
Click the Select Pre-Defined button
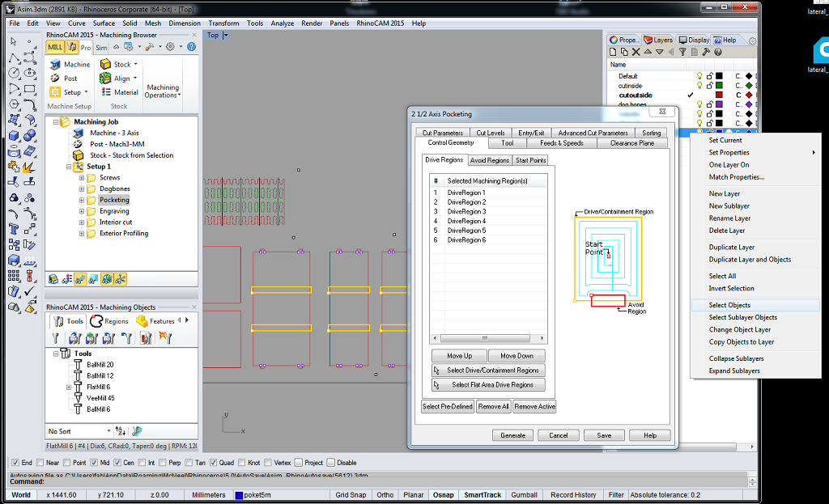click(447, 407)
